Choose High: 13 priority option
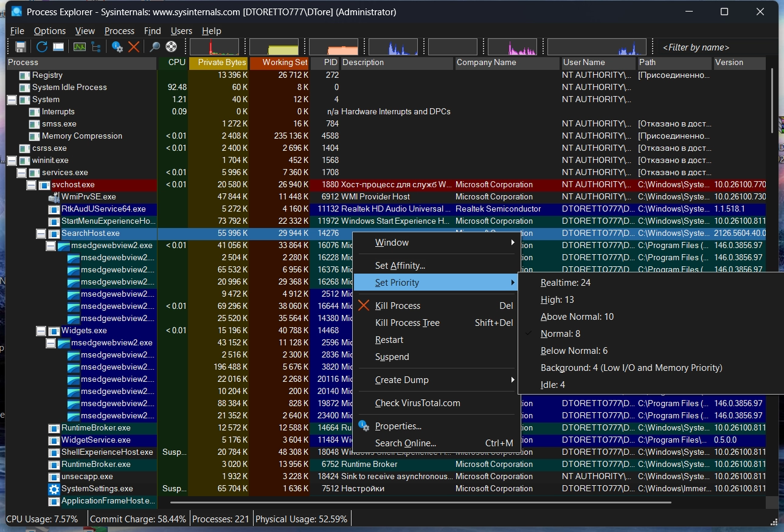784x532 pixels. [557, 300]
